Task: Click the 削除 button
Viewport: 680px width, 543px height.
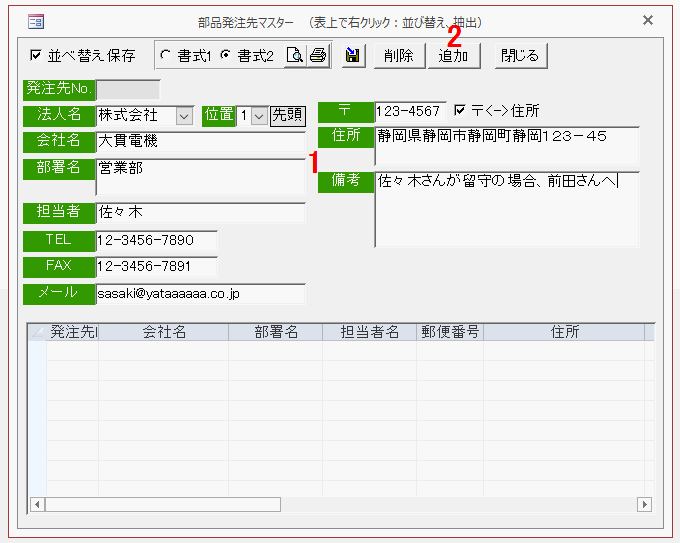Action: click(x=399, y=56)
